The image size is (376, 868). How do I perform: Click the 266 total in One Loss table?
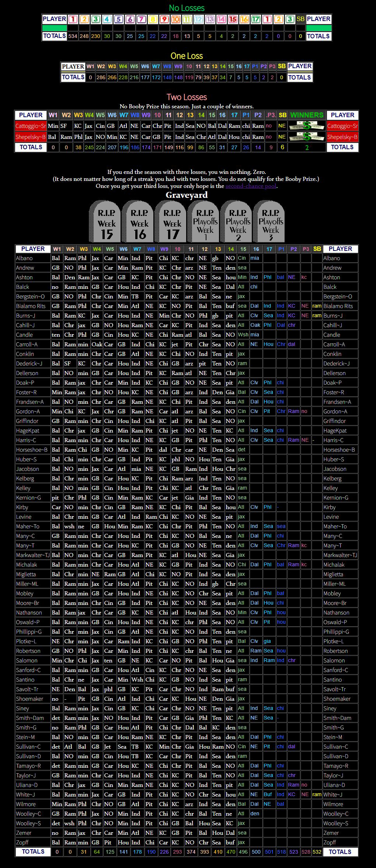click(x=112, y=77)
